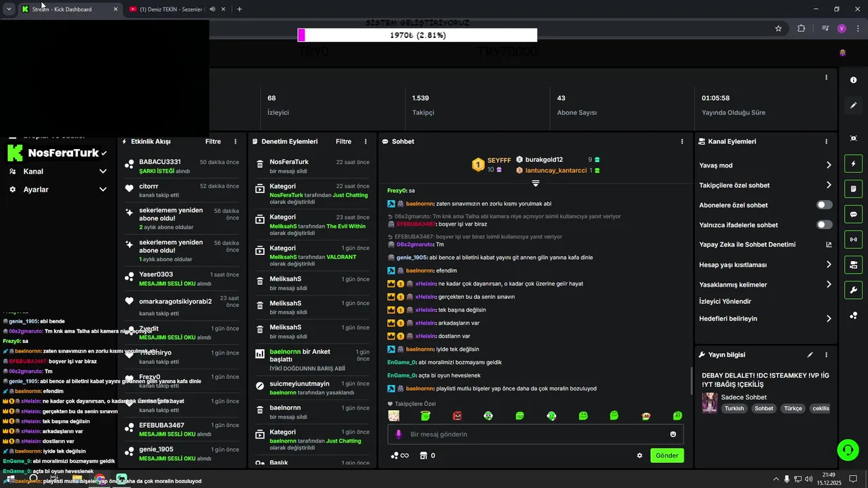Open burakgold12 leaderboard user in chat

[544, 160]
